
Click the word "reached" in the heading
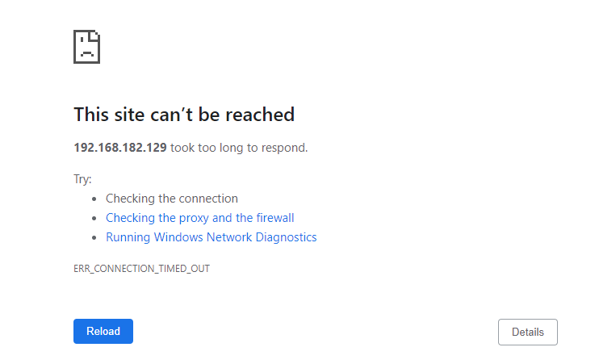pyautogui.click(x=260, y=115)
